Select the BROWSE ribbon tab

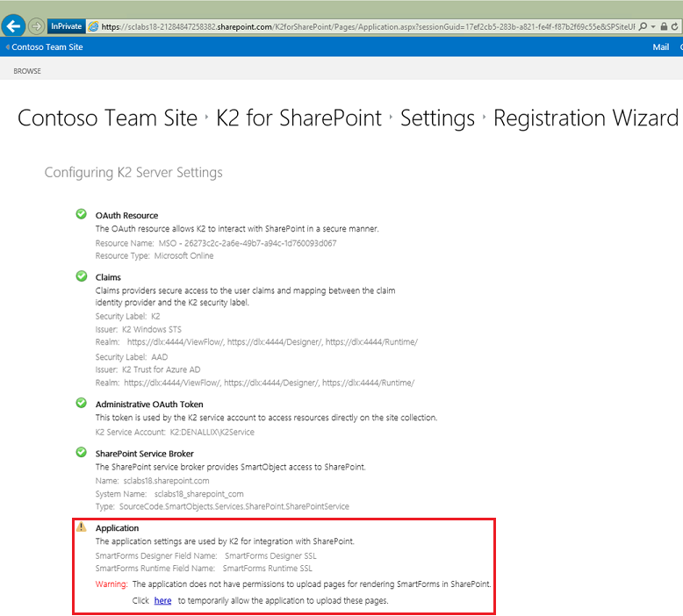[27, 71]
